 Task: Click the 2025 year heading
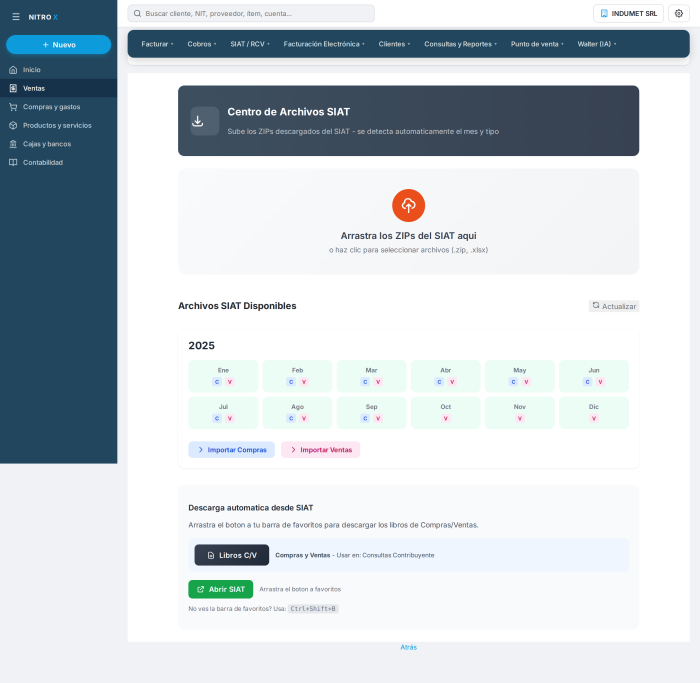pos(201,346)
